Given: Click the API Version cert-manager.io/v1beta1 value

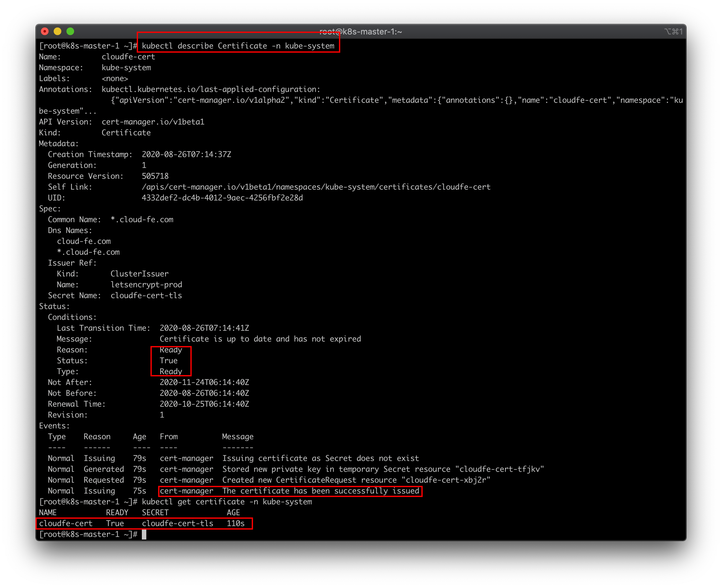Looking at the screenshot, I should pyautogui.click(x=153, y=122).
